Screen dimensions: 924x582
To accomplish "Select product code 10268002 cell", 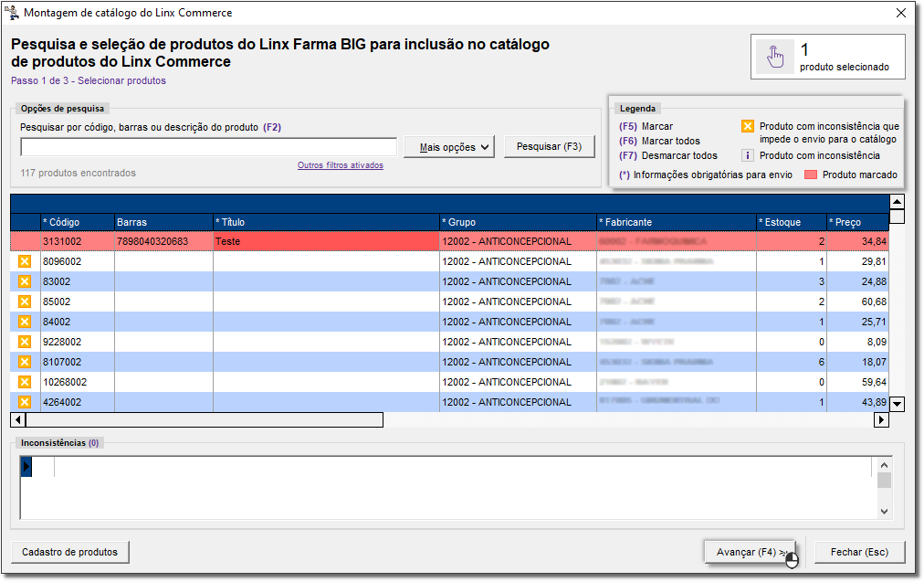I will tap(78, 382).
